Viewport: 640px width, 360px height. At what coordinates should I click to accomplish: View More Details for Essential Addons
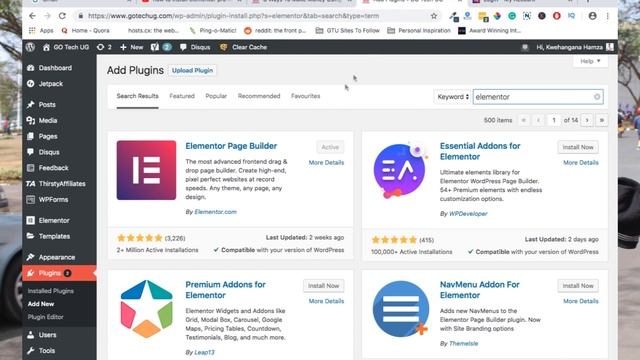tap(581, 162)
